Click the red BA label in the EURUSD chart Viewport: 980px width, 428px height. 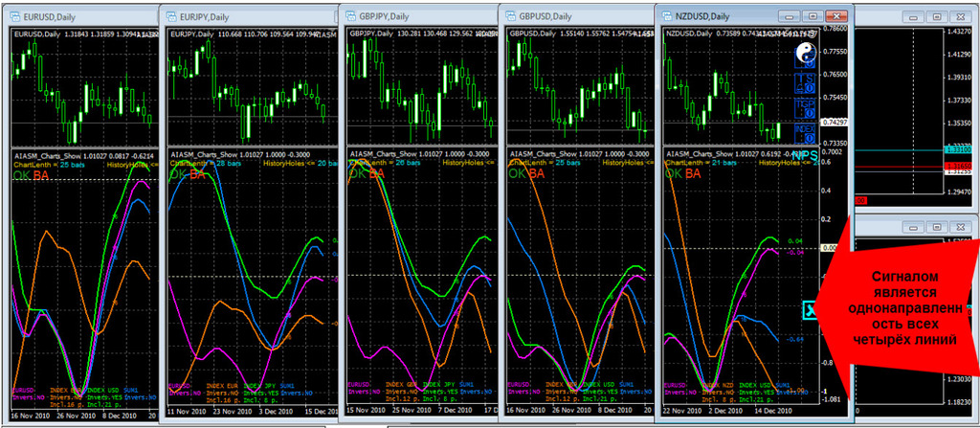point(40,174)
